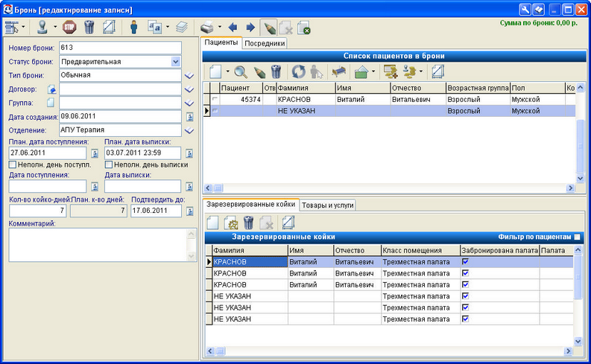The image size is (591, 364).
Task: Toggle 'Забронирована палата' in last НЕ УКАЗАН bed row
Action: 466,319
